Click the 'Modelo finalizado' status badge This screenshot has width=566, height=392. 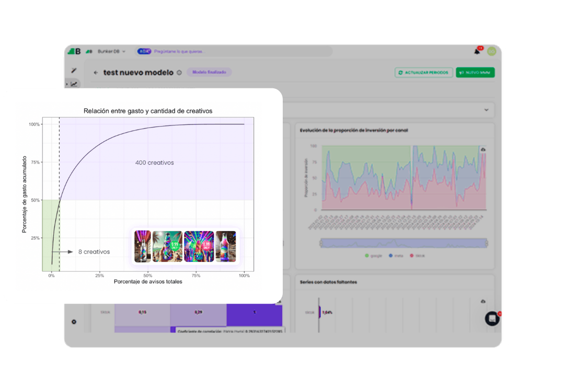click(x=210, y=72)
